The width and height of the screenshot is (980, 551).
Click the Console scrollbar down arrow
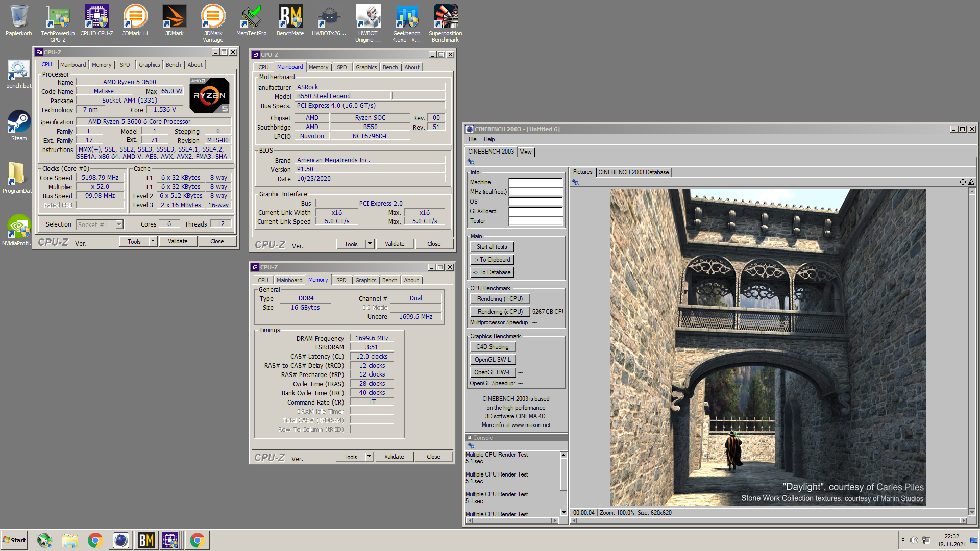(563, 512)
